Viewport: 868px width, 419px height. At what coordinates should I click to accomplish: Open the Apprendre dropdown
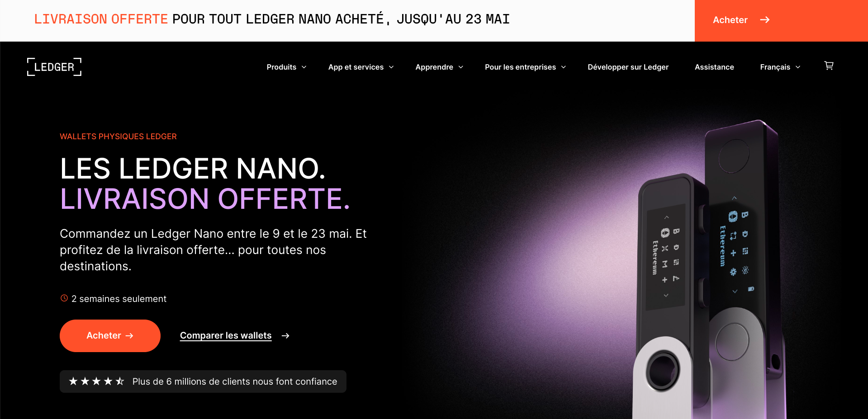pyautogui.click(x=439, y=67)
